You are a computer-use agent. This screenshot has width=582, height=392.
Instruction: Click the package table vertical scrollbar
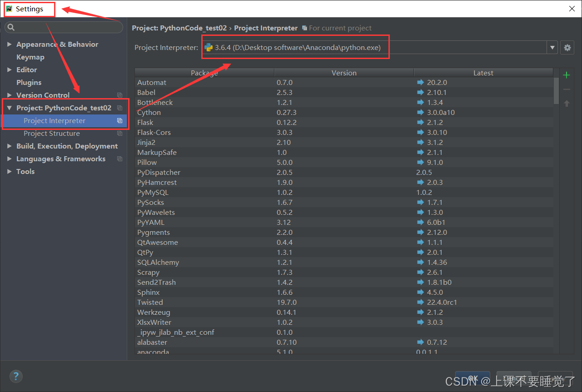pos(557,91)
